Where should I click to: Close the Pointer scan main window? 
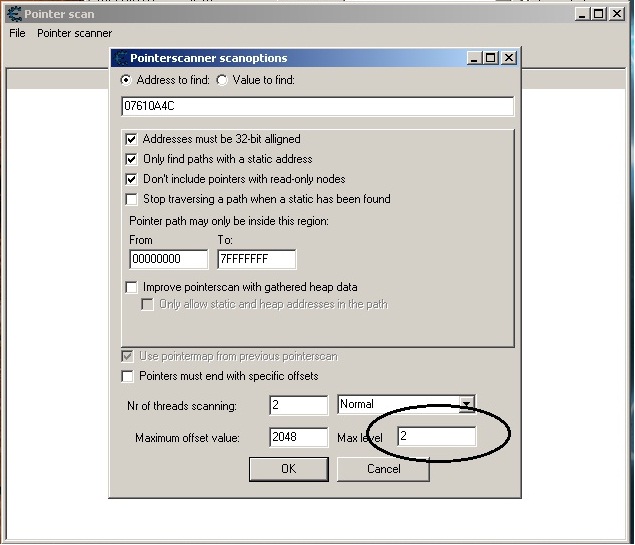point(617,14)
